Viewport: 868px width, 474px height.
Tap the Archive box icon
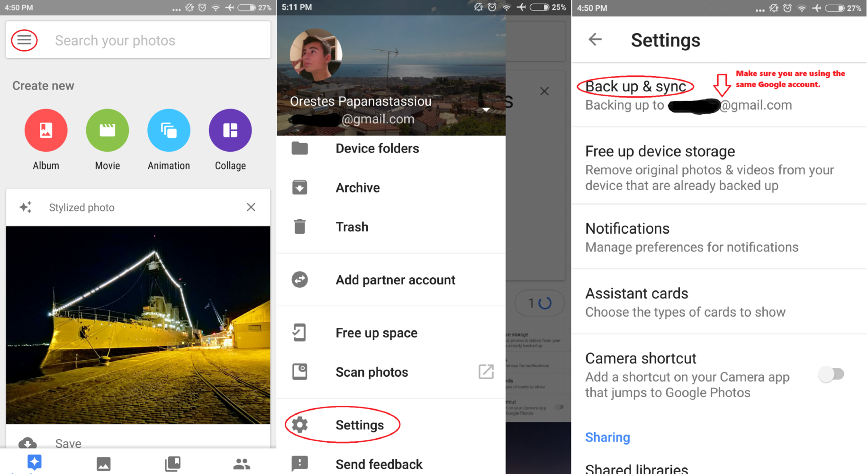pyautogui.click(x=300, y=188)
